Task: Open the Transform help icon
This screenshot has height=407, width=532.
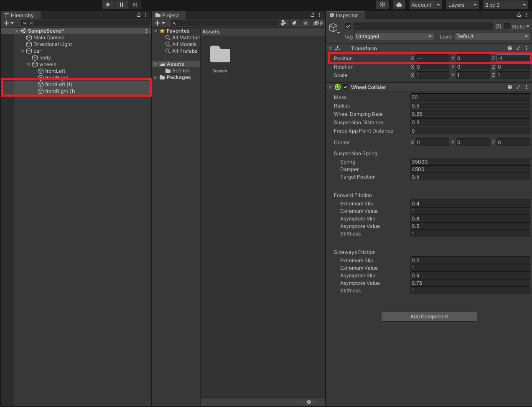Action: (510, 49)
